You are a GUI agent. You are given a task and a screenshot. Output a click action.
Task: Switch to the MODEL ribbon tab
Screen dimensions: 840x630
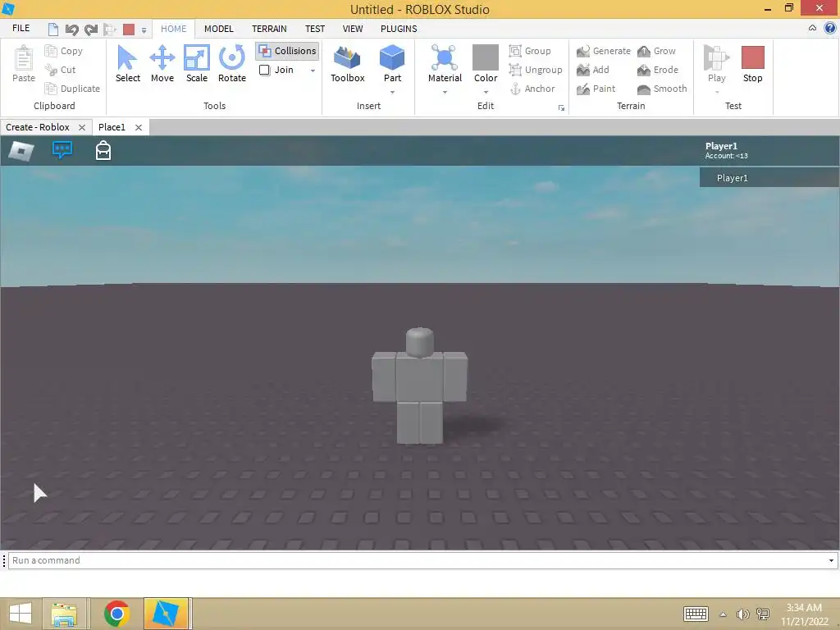tap(218, 29)
